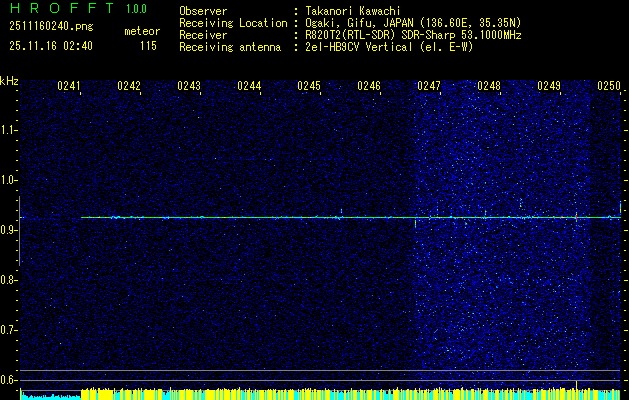Click the meteor label
This screenshot has width=629, height=400.
pyautogui.click(x=142, y=31)
